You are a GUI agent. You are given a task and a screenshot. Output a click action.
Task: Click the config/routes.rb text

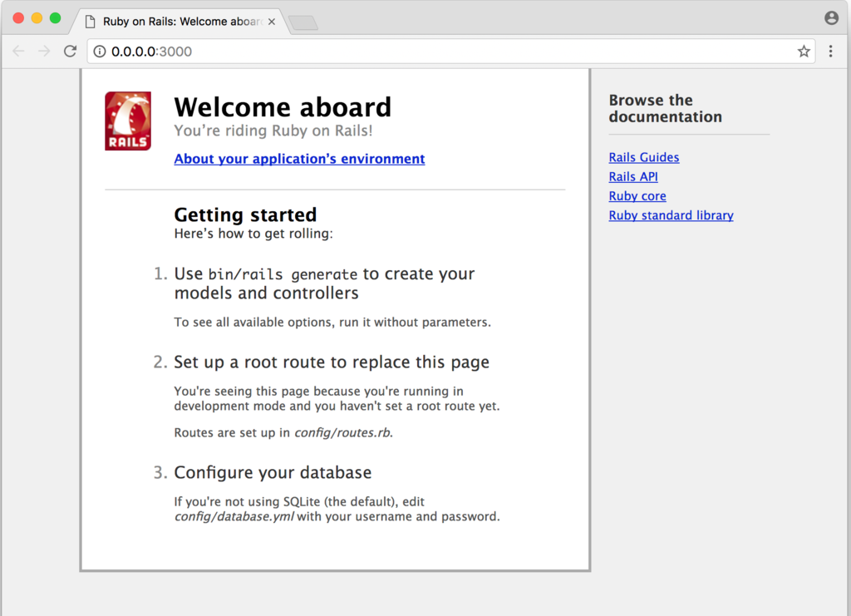[x=342, y=432]
